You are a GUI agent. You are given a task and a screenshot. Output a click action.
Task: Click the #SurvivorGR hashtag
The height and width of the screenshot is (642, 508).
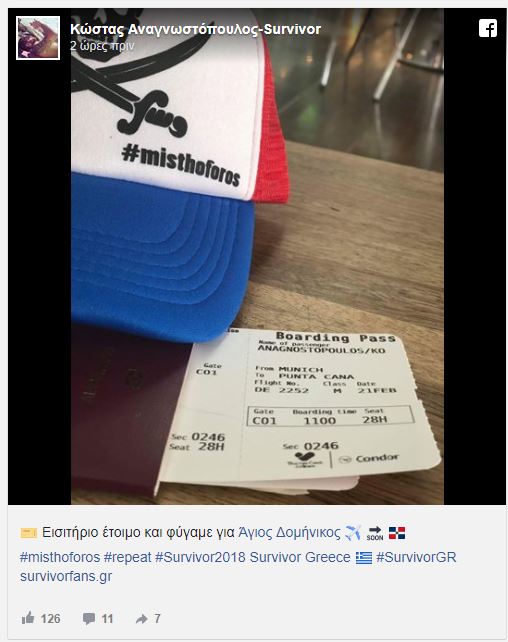(x=416, y=557)
